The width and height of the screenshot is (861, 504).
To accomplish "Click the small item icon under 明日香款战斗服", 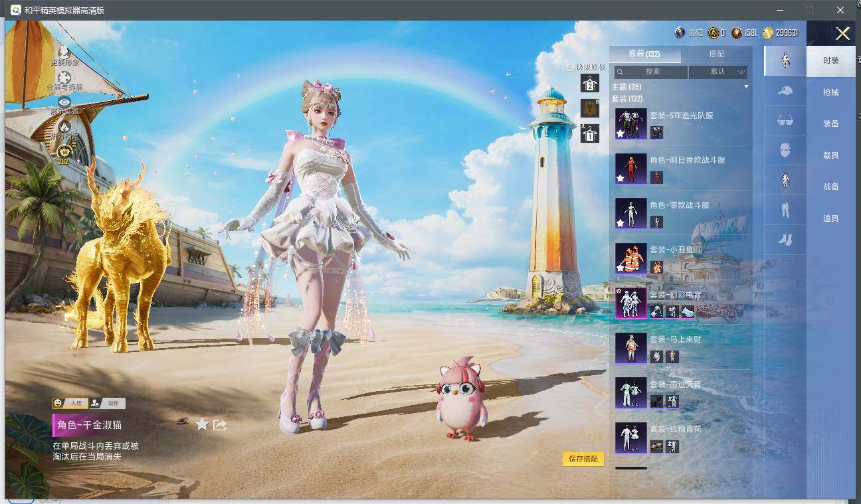I will pyautogui.click(x=656, y=177).
